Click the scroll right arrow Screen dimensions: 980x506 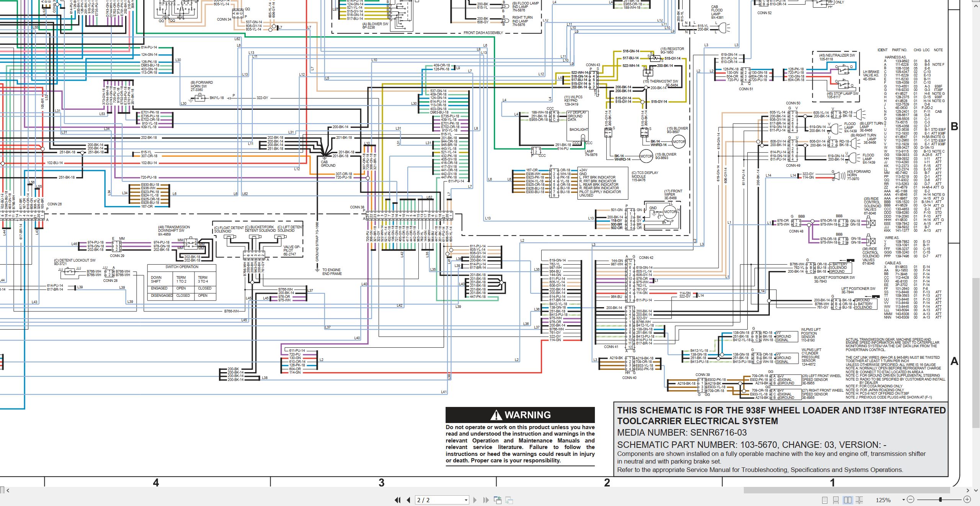967,490
